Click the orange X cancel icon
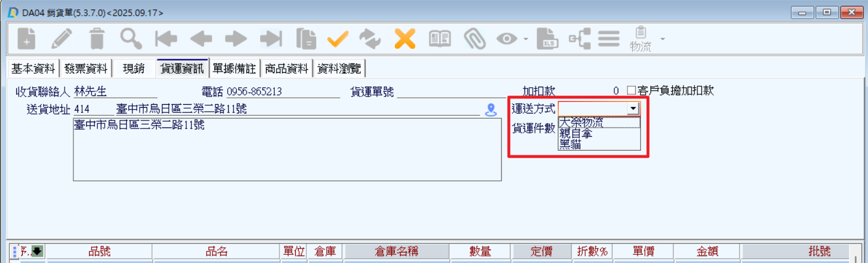Screen dimensions: 868x263 point(405,39)
